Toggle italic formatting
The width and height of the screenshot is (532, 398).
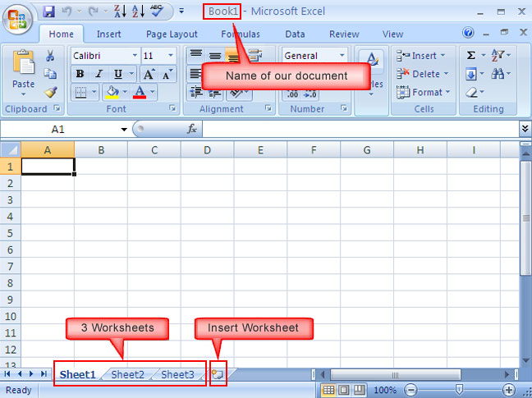[99, 74]
